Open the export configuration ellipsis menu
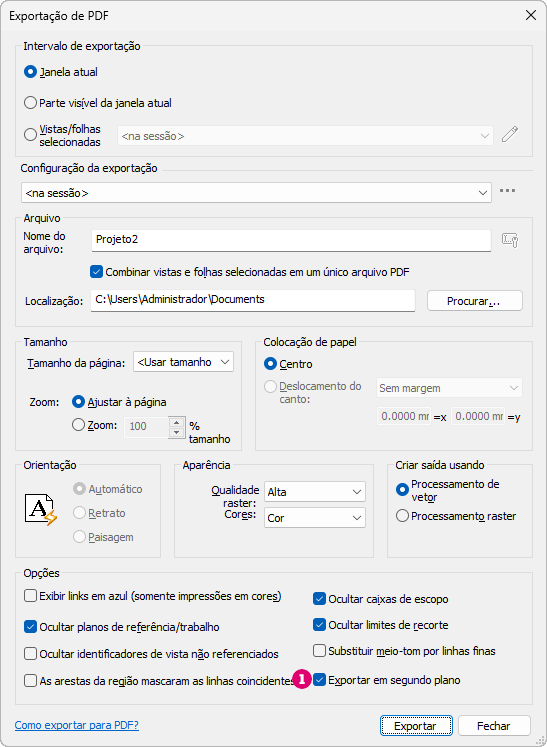Image resolution: width=547 pixels, height=747 pixels. [x=507, y=191]
